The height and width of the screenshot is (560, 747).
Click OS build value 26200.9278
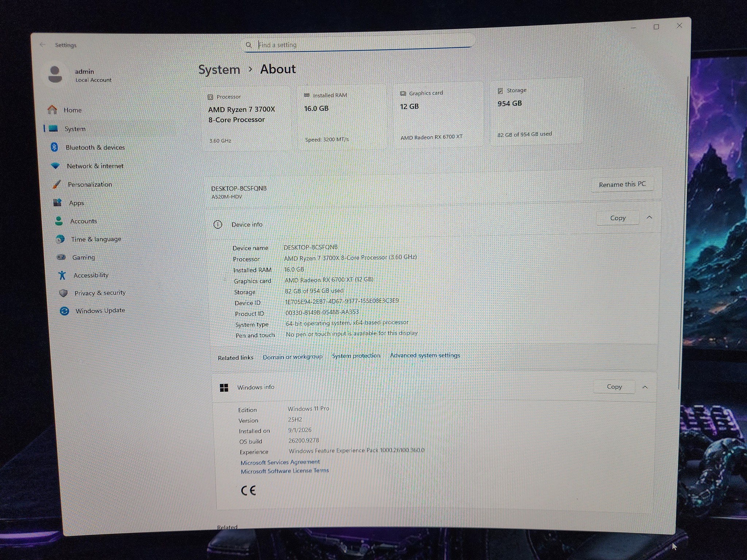coord(303,440)
